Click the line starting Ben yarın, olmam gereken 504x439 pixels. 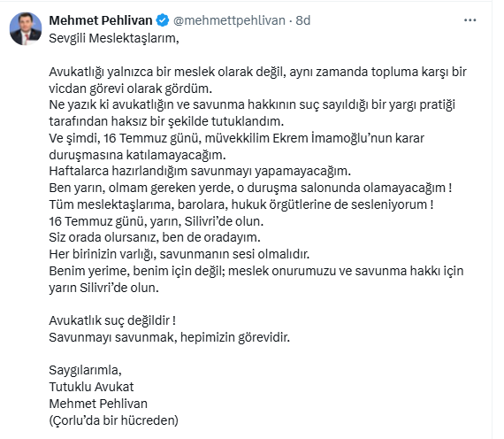click(x=250, y=188)
